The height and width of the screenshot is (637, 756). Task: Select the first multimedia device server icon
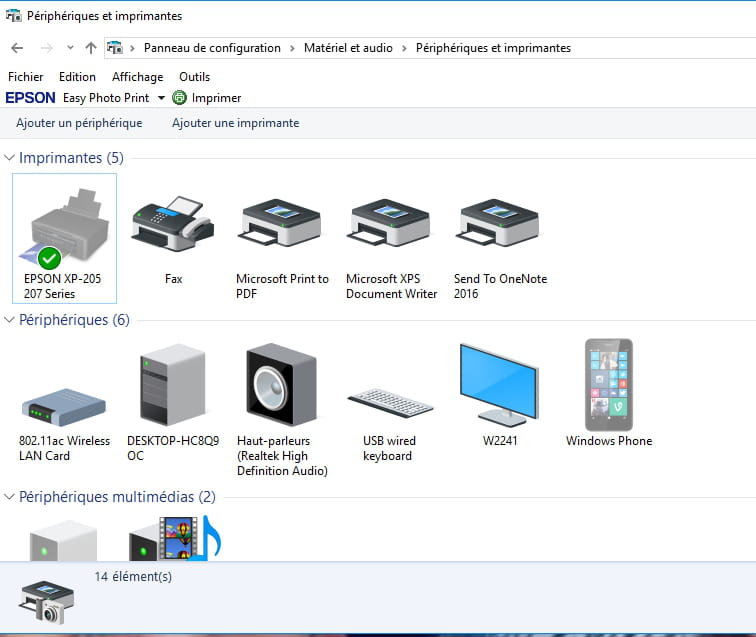pyautogui.click(x=63, y=540)
